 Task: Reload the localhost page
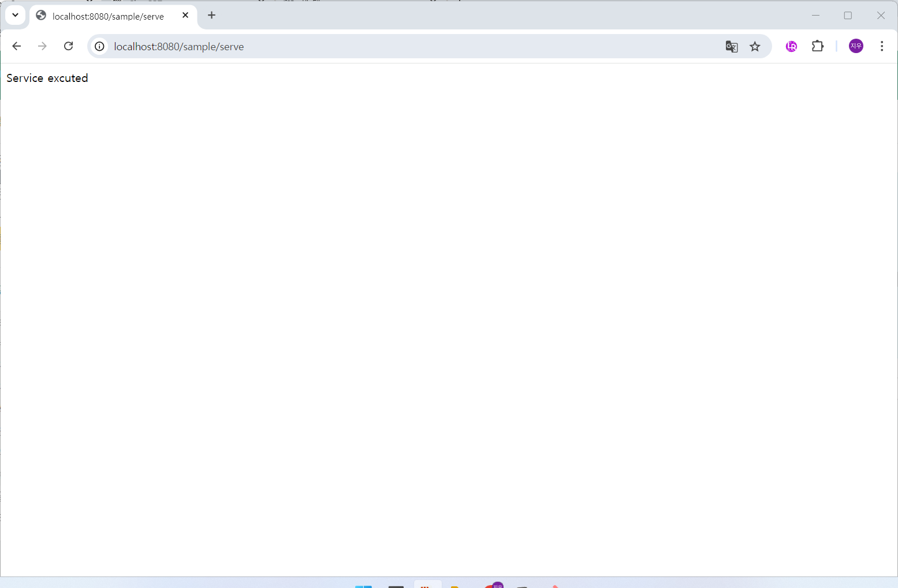pyautogui.click(x=68, y=46)
